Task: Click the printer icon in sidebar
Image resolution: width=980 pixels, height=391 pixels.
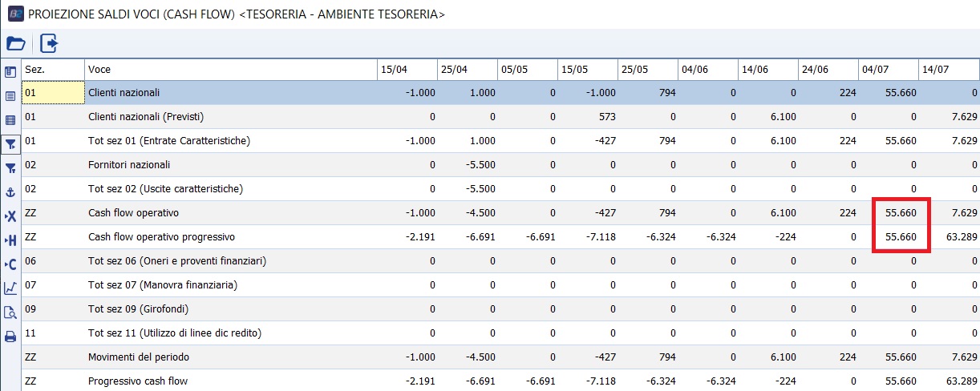Action: click(x=10, y=337)
